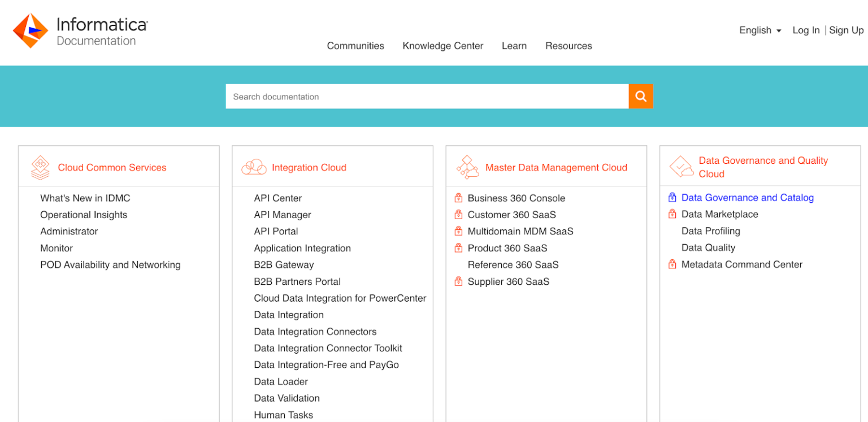Click the Sign Up link
868x422 pixels.
pyautogui.click(x=846, y=30)
